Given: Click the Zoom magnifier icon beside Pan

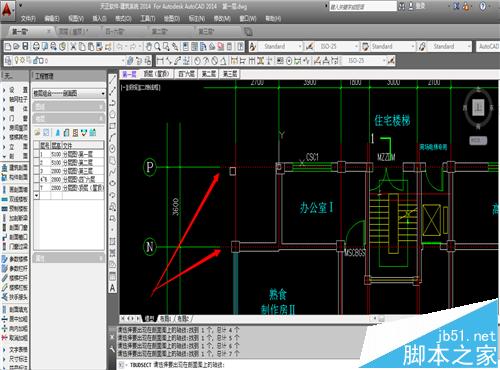Looking at the screenshot, I should [157, 47].
